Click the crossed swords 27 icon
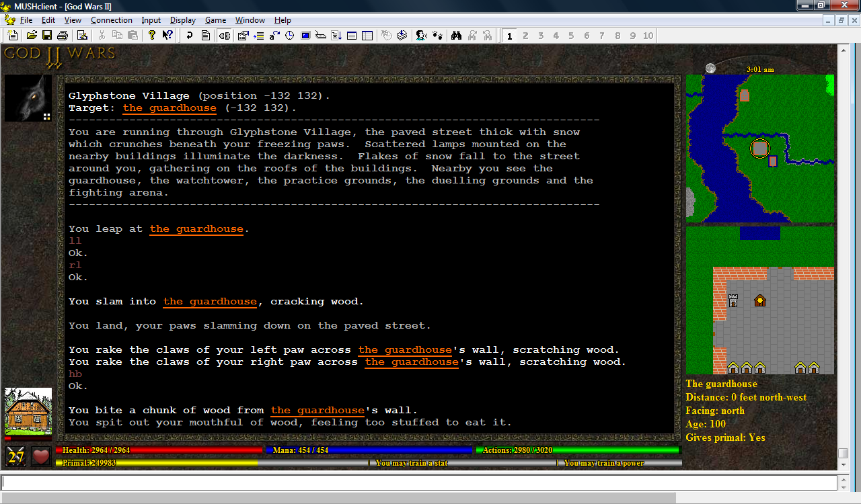The width and height of the screenshot is (861, 504). pyautogui.click(x=16, y=456)
